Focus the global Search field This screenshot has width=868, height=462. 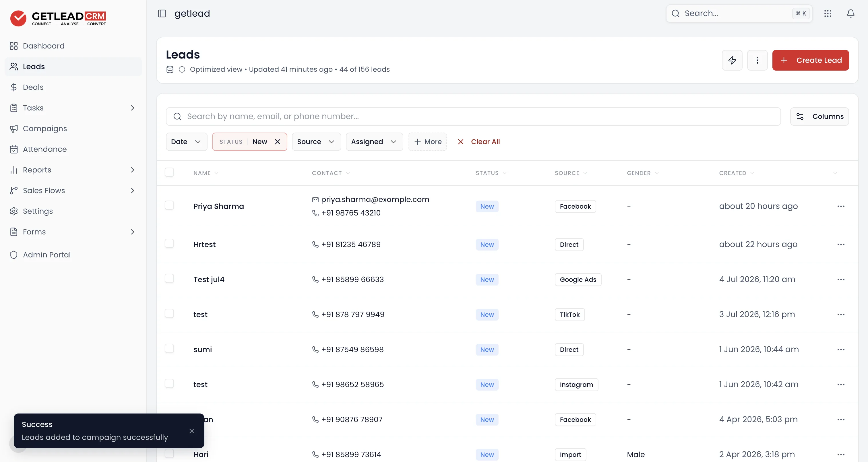pos(739,13)
